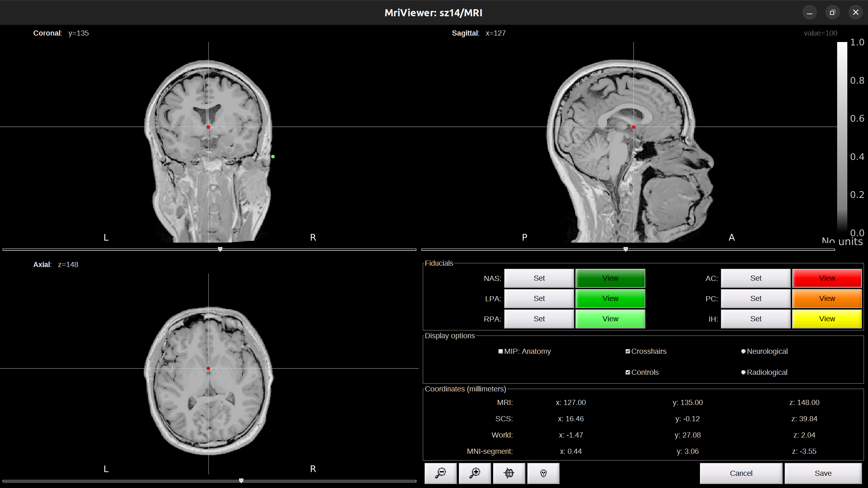View the NAS fiducial dark green button
The image size is (868, 488).
click(610, 278)
